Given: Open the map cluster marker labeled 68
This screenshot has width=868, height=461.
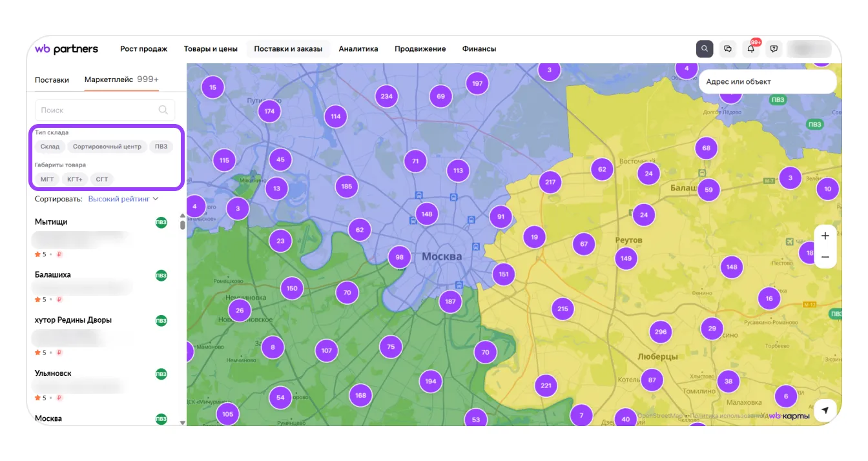Looking at the screenshot, I should pos(706,148).
